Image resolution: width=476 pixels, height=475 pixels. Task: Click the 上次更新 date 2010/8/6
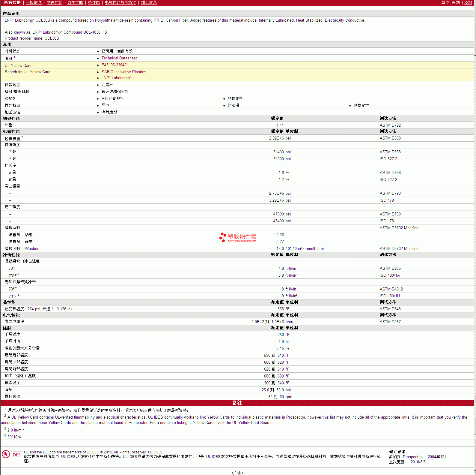point(418,462)
